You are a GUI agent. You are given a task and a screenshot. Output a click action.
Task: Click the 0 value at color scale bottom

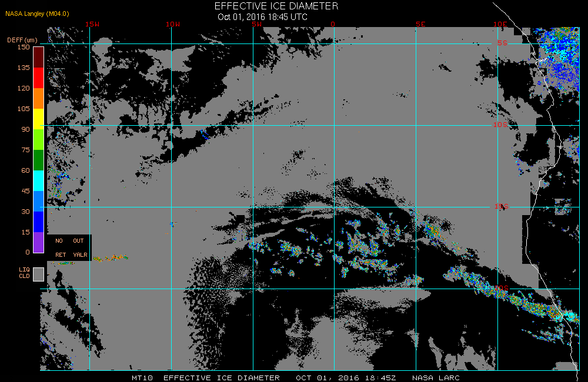28,252
